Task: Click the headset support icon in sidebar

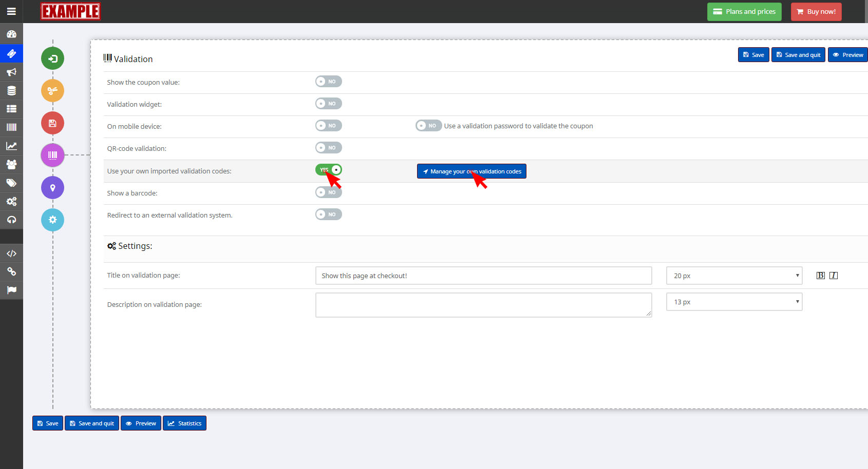Action: (x=11, y=220)
